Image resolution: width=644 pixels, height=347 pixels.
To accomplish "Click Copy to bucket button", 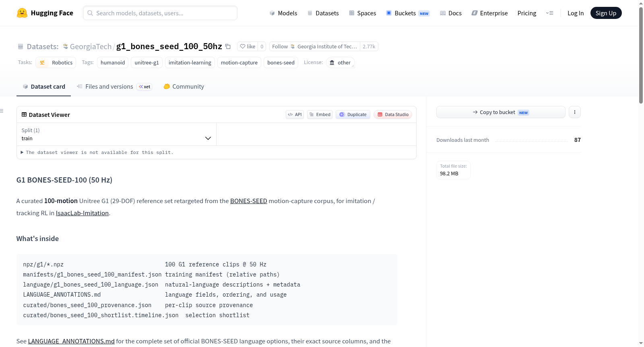I will click(x=501, y=112).
